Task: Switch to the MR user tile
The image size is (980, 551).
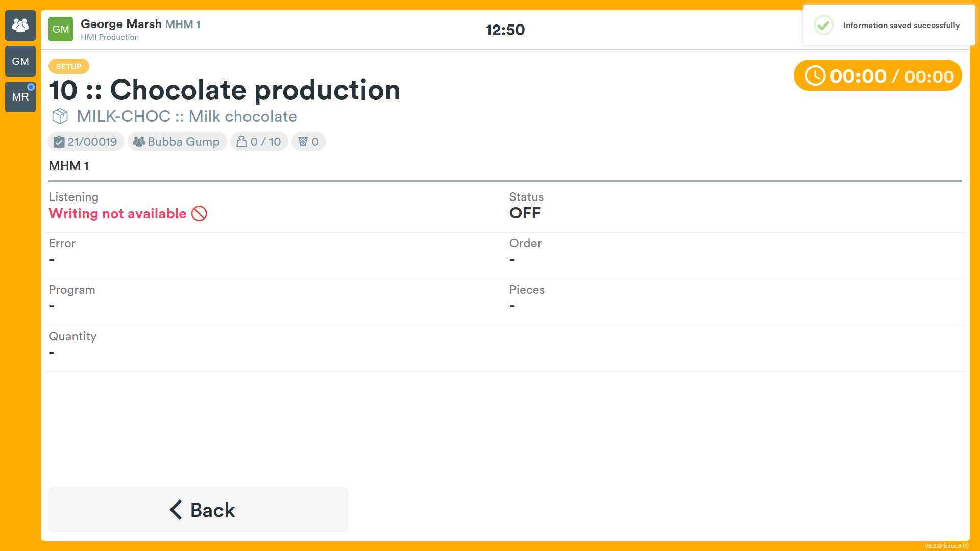Action: pos(20,97)
